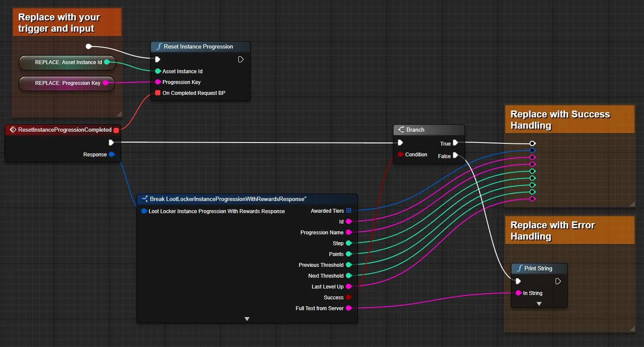
Task: Click ResetInstanceProgressionCompleted event icon
Action: pyautogui.click(x=13, y=130)
